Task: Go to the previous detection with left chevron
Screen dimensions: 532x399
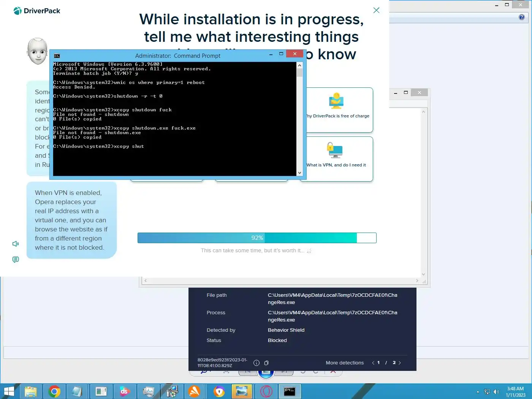Action: tap(373, 363)
